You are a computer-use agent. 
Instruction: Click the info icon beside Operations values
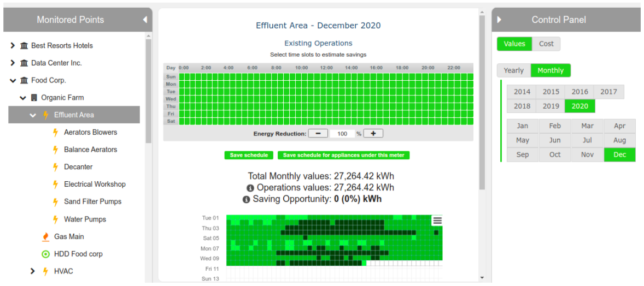pyautogui.click(x=250, y=188)
